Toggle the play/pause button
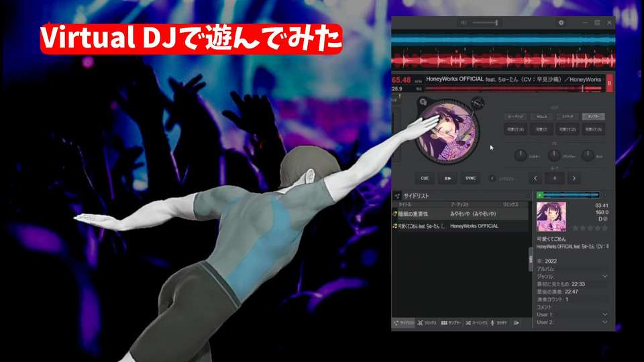644x362 pixels. (x=447, y=178)
